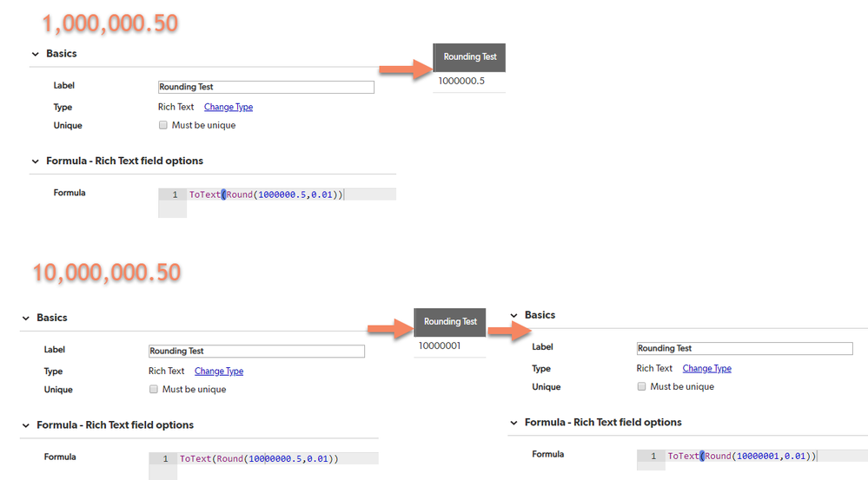
Task: Tick bottom-right 'Must be unique' checkbox
Action: click(641, 386)
